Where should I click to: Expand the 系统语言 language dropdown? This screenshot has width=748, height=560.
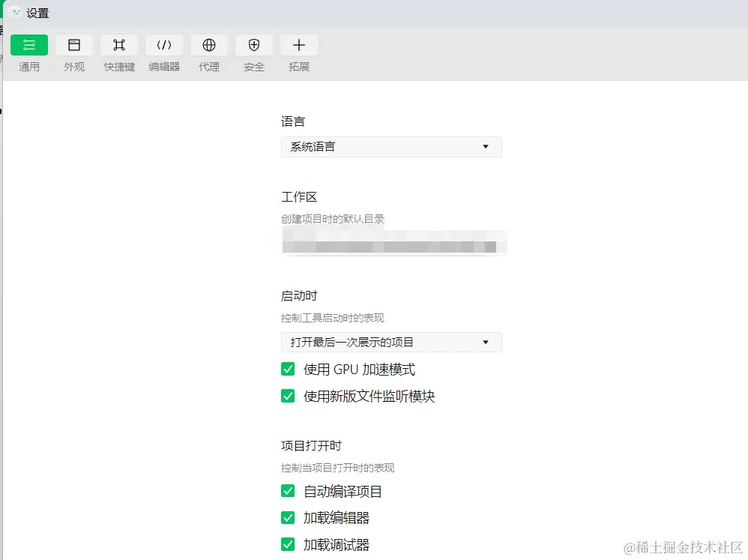(x=391, y=147)
